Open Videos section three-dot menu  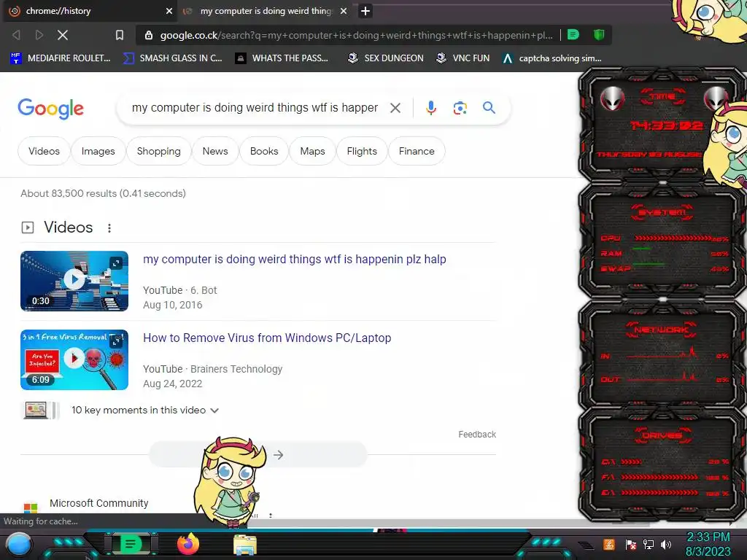[109, 228]
